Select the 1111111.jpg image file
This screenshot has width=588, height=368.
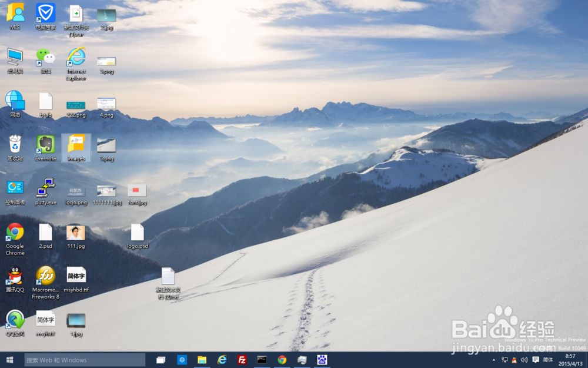click(107, 194)
